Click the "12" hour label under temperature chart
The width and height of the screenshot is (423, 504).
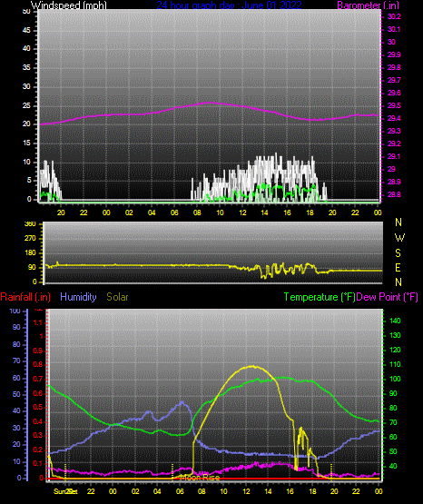[246, 491]
